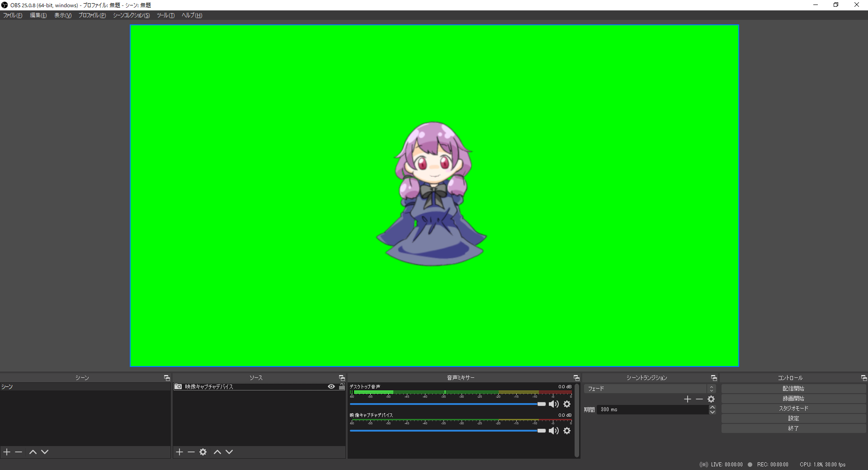This screenshot has width=868, height=470.
Task: Click OBS logo in title bar
Action: [x=5, y=5]
